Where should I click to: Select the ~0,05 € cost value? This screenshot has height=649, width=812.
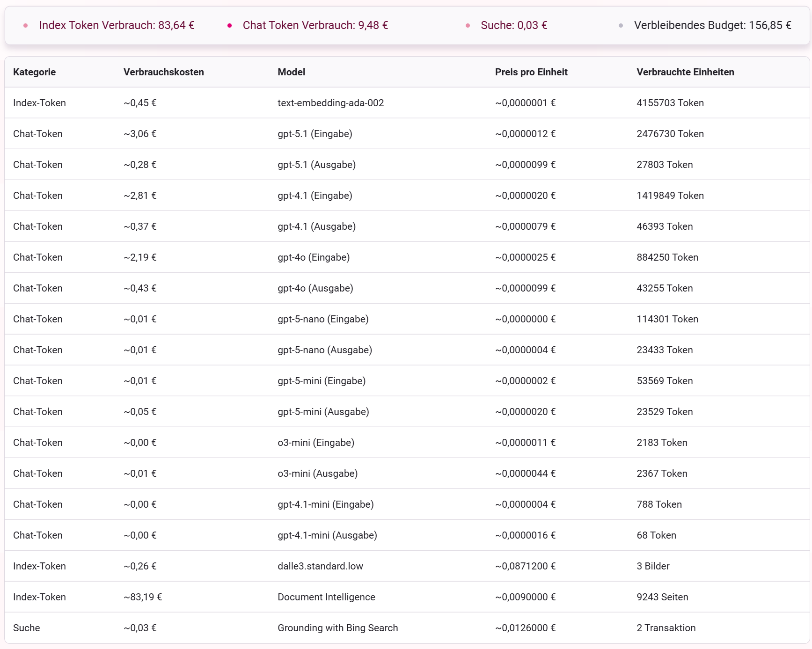[140, 412]
